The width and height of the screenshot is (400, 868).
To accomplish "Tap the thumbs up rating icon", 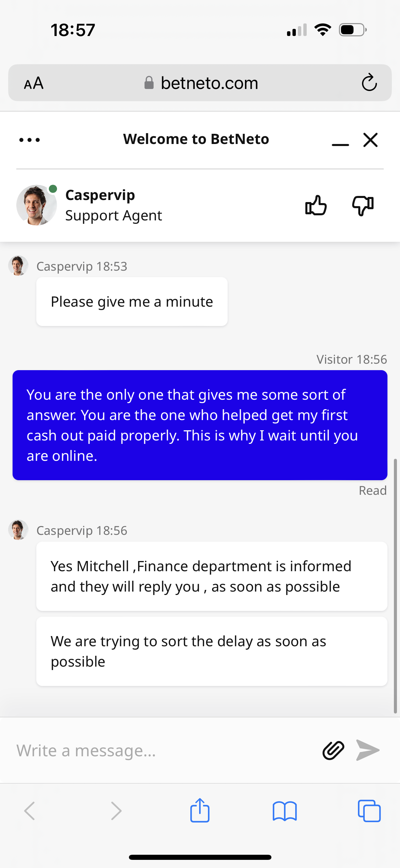I will (316, 205).
